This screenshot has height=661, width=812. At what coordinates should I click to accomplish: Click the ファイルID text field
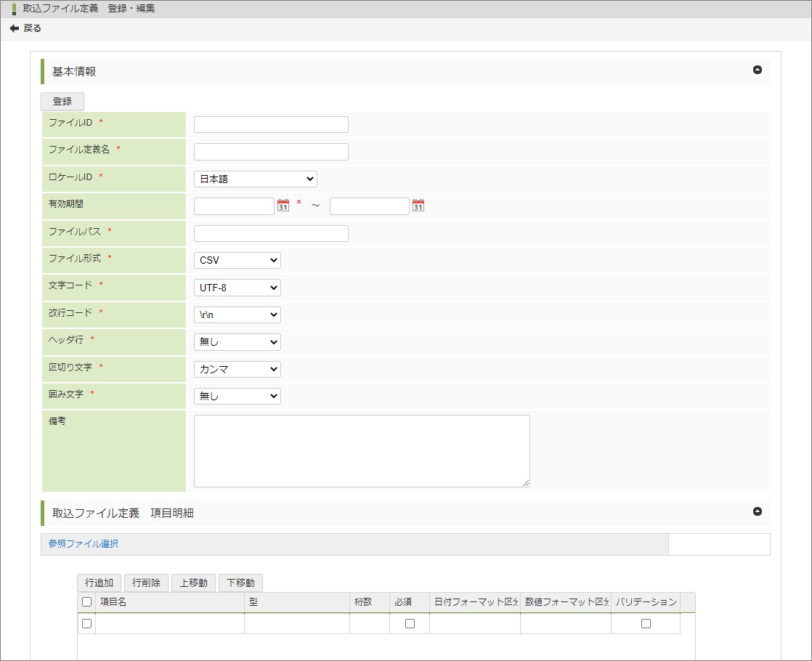point(271,124)
